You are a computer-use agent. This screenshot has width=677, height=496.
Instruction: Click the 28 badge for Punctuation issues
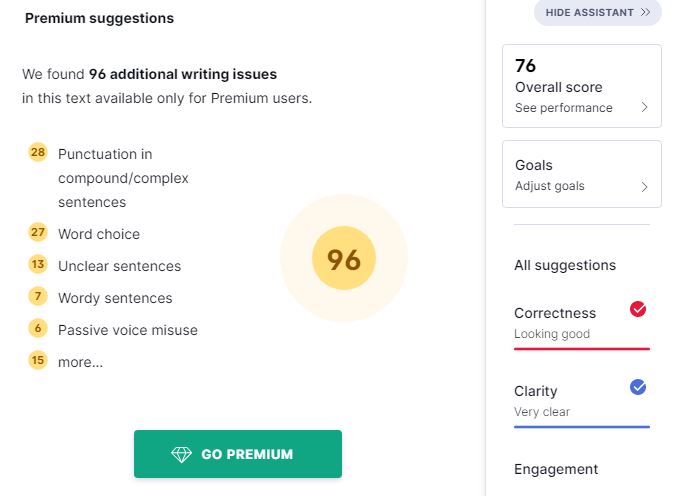pos(38,152)
